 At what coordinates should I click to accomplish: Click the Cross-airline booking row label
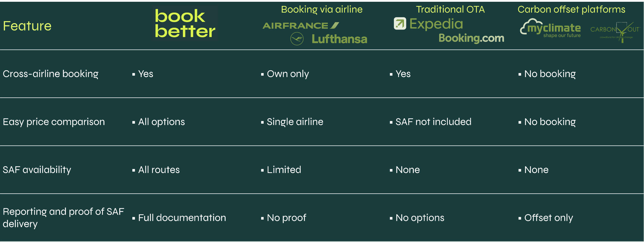tap(51, 74)
